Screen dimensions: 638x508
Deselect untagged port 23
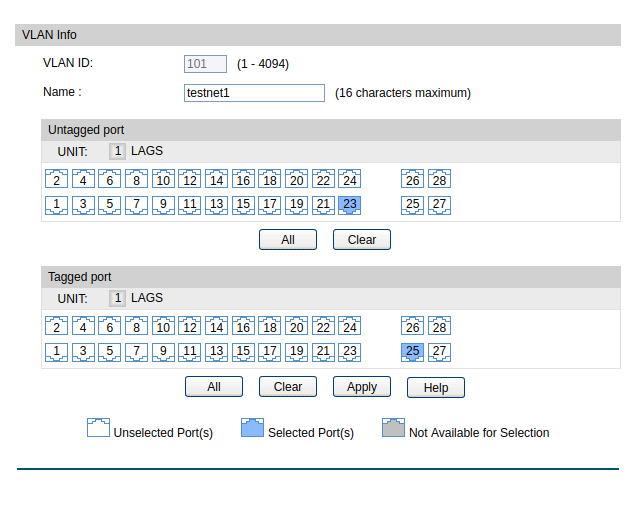[x=350, y=205]
